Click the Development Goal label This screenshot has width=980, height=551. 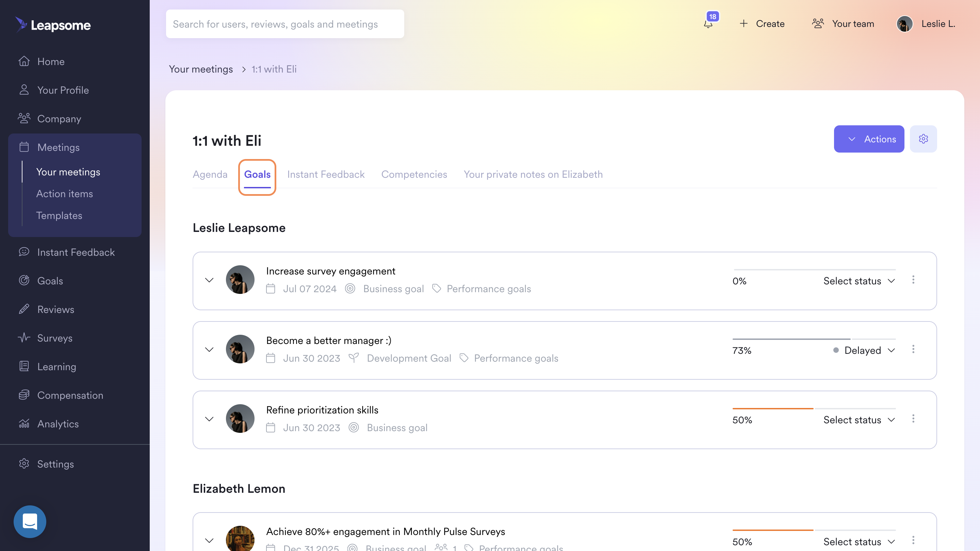coord(409,358)
